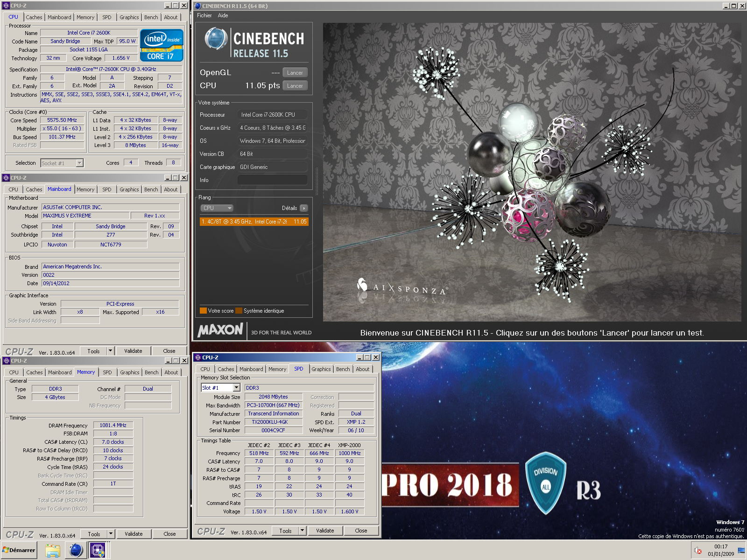Click the title icon of the CPU-Z SPD window
The height and width of the screenshot is (560, 747).
(197, 357)
